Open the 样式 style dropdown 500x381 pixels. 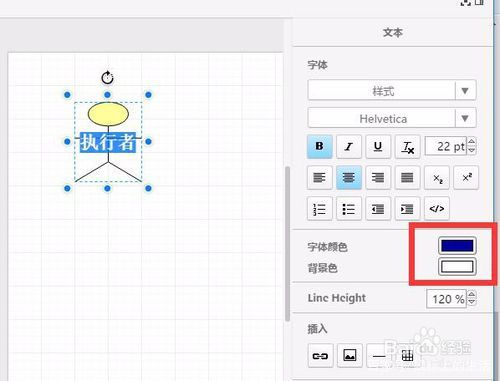392,90
